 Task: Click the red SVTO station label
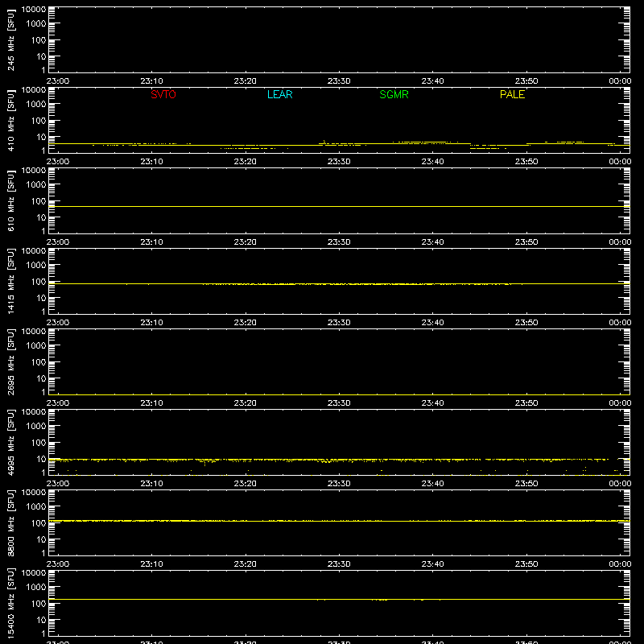[x=163, y=94]
